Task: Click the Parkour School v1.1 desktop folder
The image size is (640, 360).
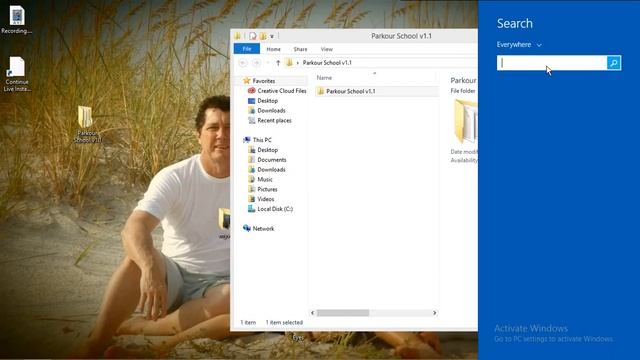Action: 87,124
